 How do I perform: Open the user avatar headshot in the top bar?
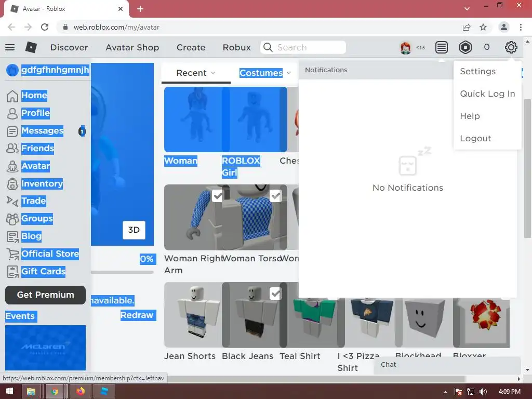[405, 47]
